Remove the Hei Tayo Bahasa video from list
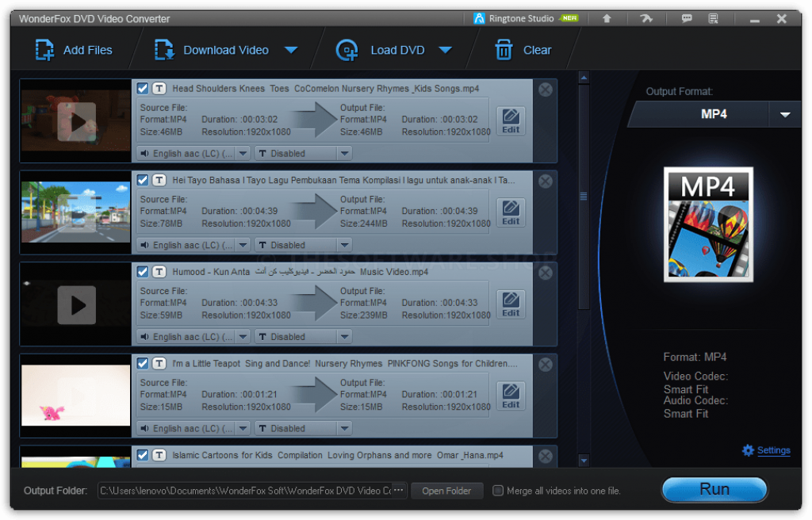 [x=546, y=182]
